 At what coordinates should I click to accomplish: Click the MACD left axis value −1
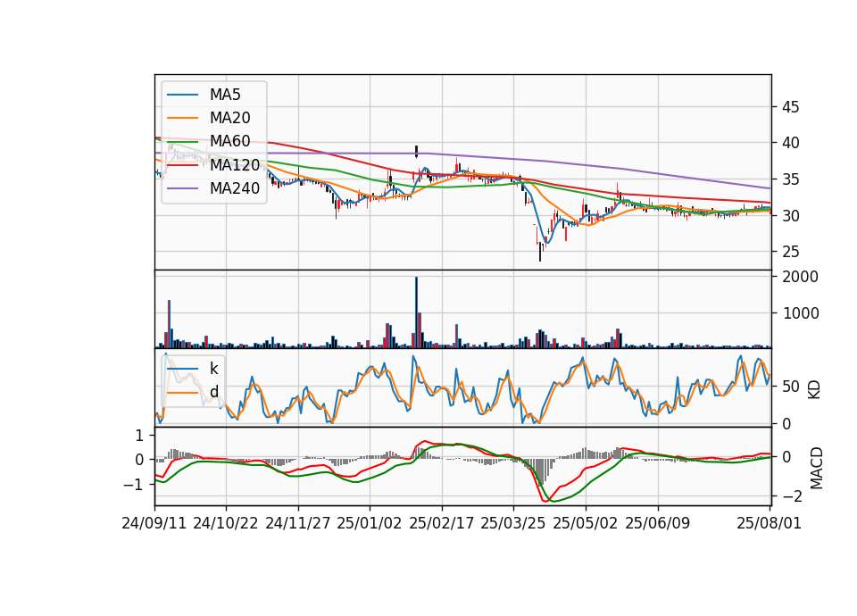pos(133,485)
